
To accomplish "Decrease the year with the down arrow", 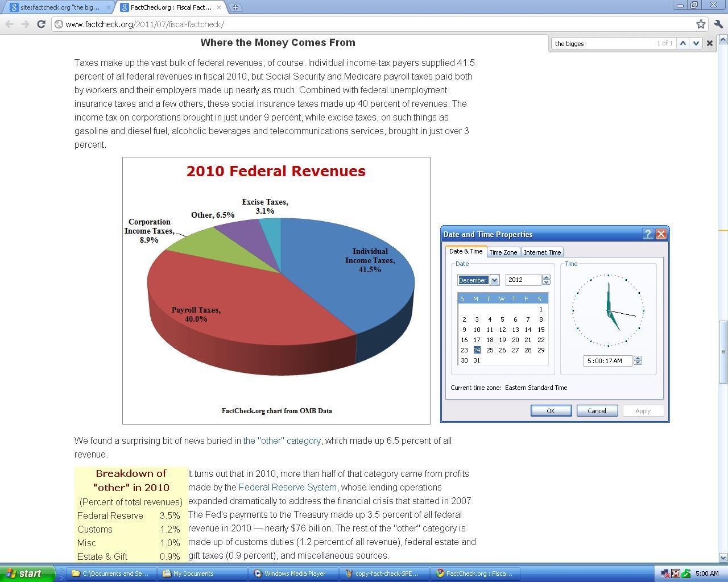I will pyautogui.click(x=546, y=282).
